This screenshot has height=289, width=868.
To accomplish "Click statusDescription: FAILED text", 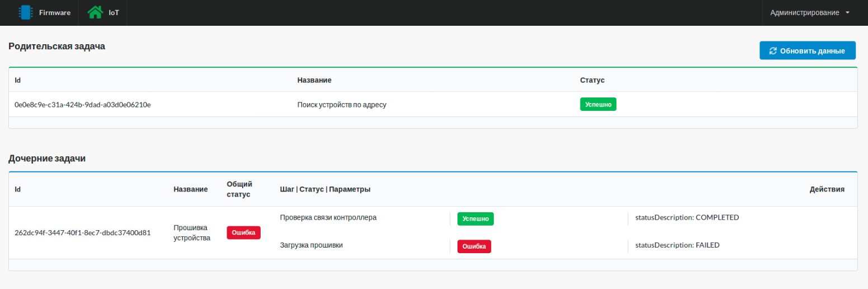I will coord(673,245).
